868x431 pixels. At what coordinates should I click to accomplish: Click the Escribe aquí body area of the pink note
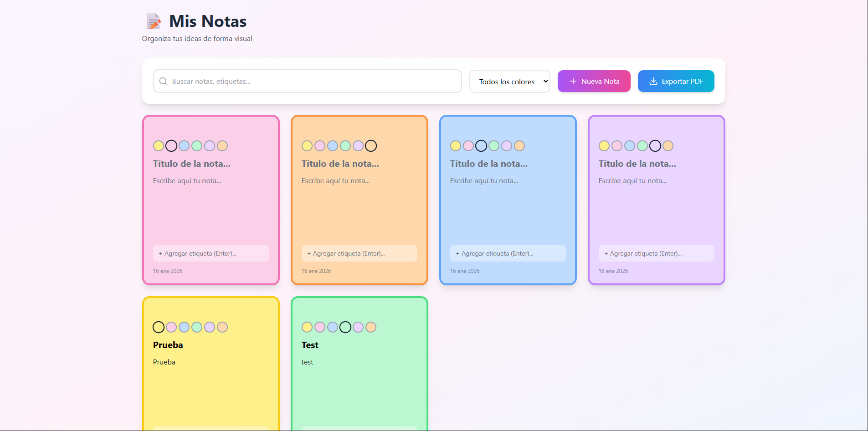[x=211, y=207]
